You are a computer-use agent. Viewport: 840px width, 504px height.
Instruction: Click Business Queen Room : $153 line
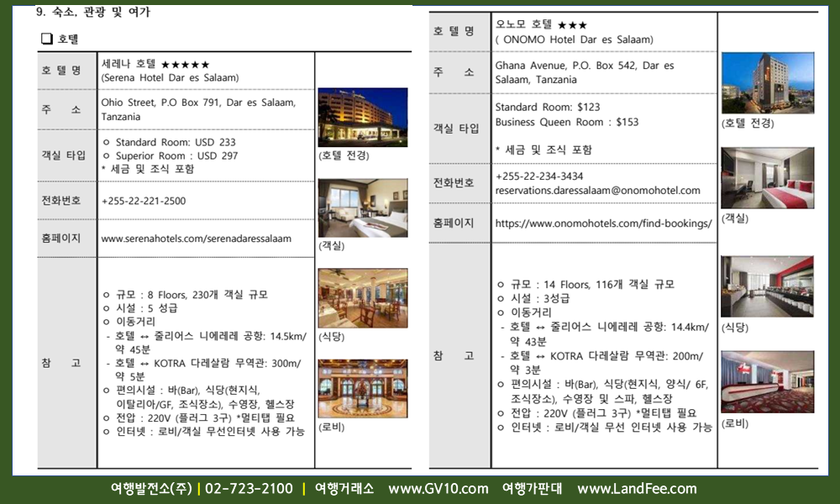(567, 122)
